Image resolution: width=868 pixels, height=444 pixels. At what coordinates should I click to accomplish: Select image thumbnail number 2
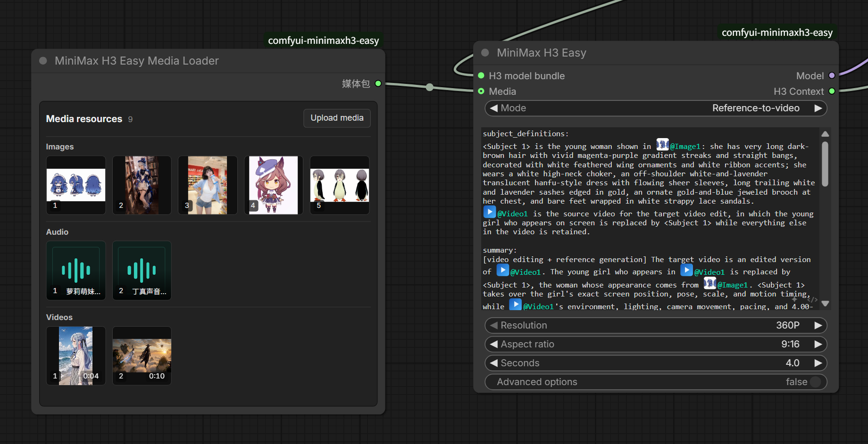point(142,185)
